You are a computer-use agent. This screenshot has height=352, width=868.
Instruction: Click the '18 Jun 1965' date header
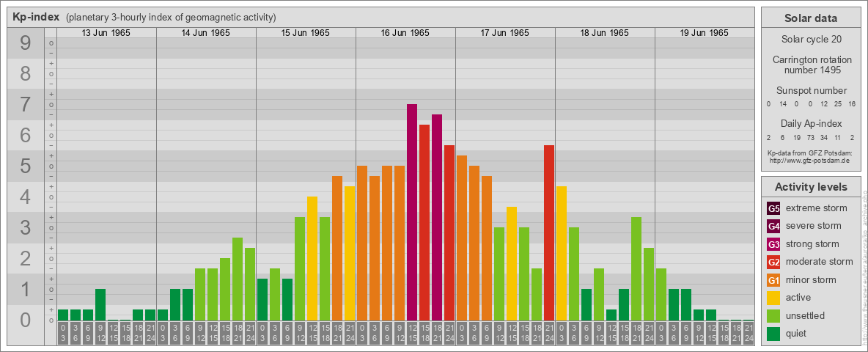(605, 33)
